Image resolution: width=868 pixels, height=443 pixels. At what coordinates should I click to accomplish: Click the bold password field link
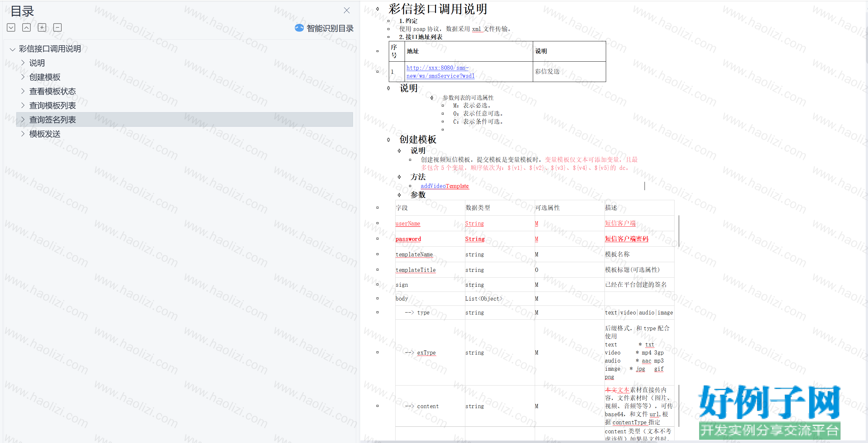(408, 239)
